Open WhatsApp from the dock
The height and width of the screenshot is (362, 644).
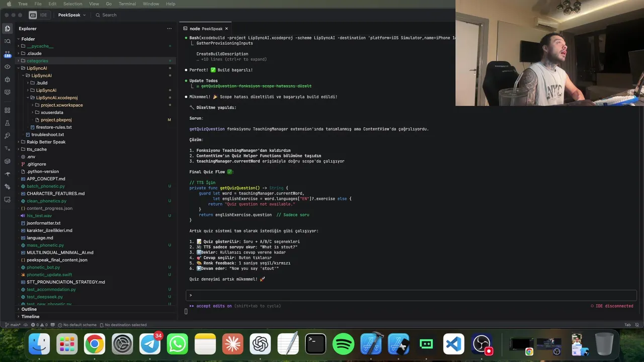click(178, 344)
